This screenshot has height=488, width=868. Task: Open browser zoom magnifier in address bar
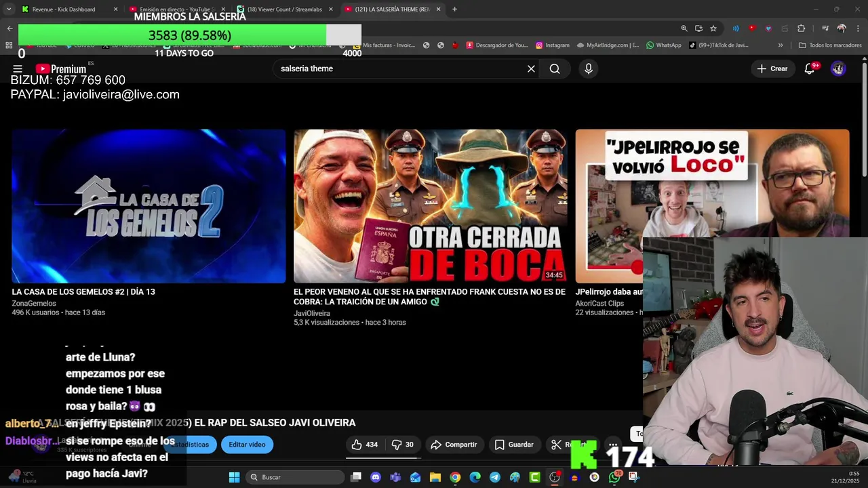[684, 28]
